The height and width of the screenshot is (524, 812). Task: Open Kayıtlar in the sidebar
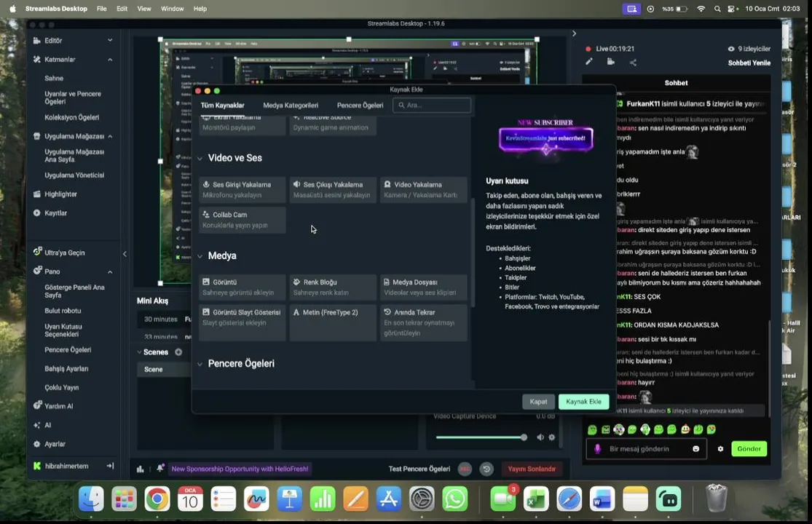(x=55, y=213)
